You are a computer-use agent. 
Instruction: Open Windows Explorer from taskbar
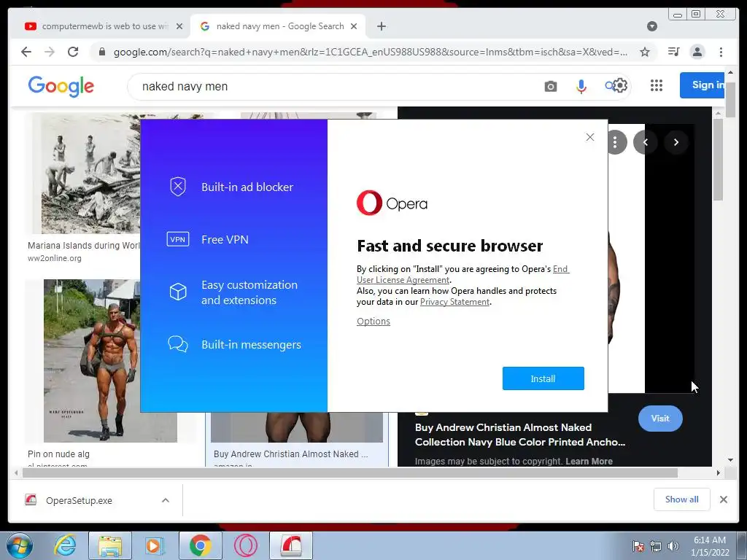pos(109,545)
